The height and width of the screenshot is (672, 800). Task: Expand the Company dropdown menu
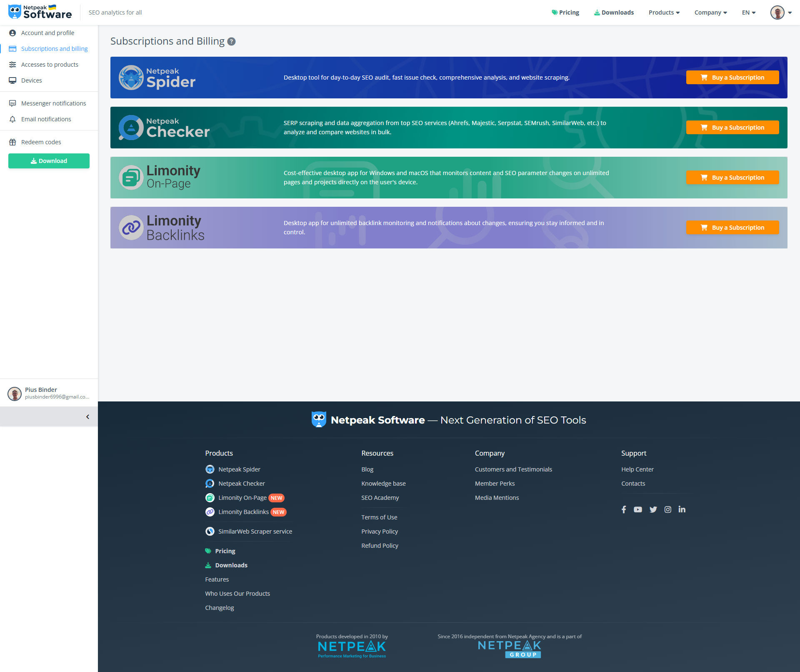[x=710, y=13]
